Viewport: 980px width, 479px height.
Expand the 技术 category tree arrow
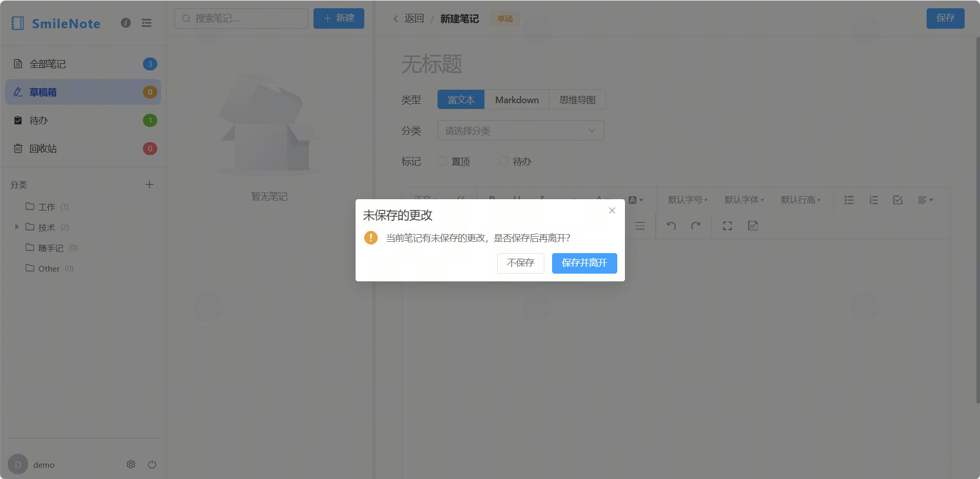click(17, 226)
